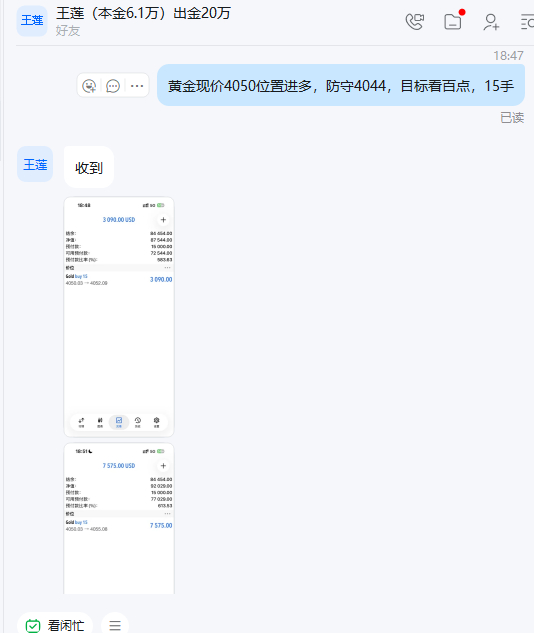This screenshot has height=633, width=534.
Task: Open first trading screenshot showing 3 090.00 USD
Action: click(x=119, y=317)
